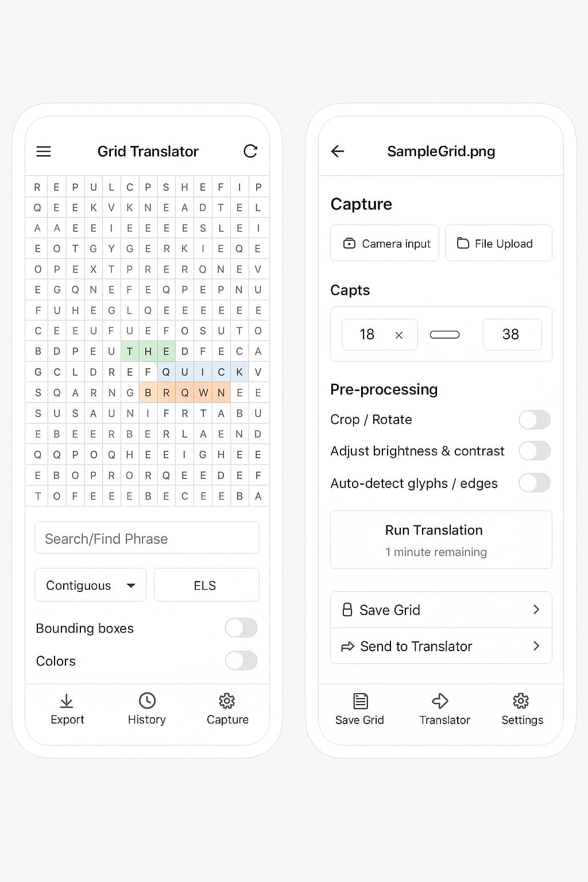Click the Camera input button
This screenshot has width=588, height=882.
pos(385,243)
